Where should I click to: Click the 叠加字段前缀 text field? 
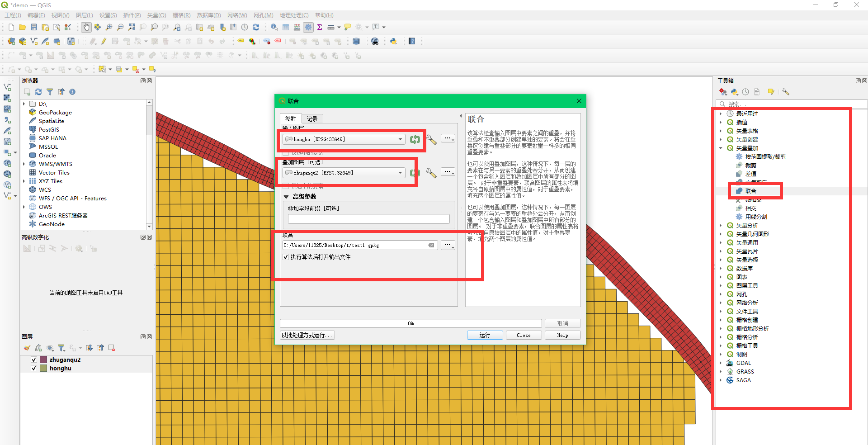coord(368,219)
